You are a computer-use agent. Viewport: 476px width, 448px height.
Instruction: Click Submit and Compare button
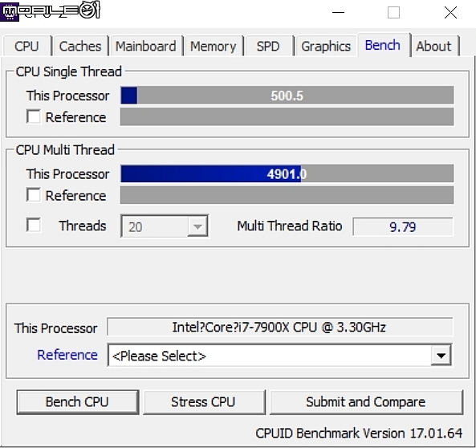point(366,401)
